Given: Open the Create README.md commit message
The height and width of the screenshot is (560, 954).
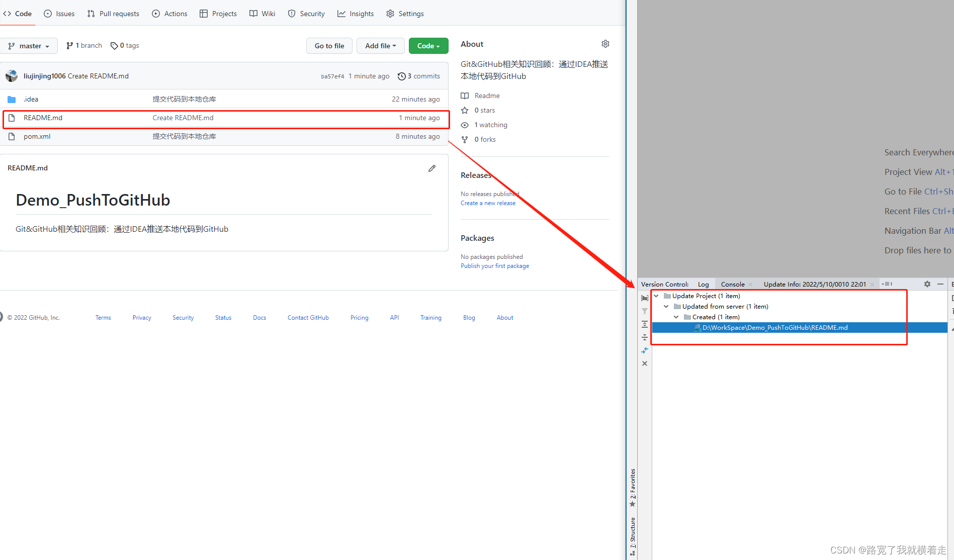Looking at the screenshot, I should pyautogui.click(x=183, y=118).
